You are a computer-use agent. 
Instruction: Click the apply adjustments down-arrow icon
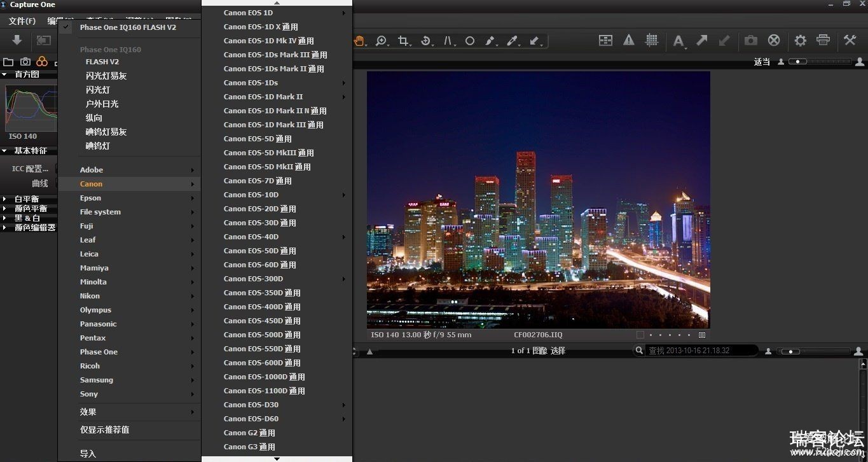[724, 40]
